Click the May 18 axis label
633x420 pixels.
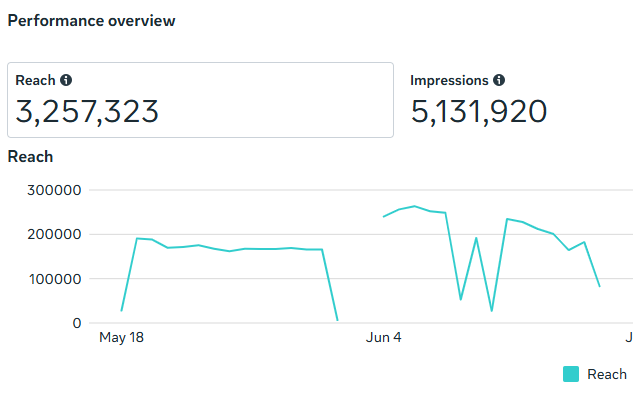pyautogui.click(x=122, y=337)
